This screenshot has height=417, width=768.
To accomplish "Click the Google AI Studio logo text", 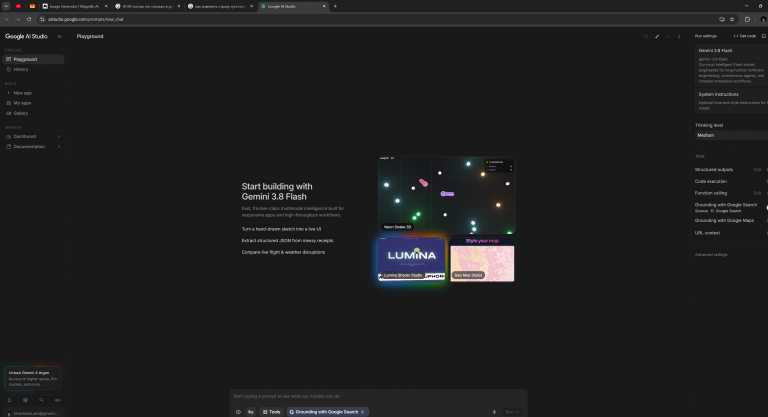I will pos(26,36).
